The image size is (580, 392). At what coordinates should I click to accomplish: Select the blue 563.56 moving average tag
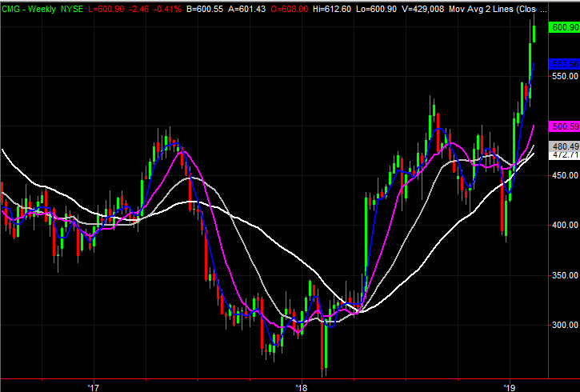point(565,64)
